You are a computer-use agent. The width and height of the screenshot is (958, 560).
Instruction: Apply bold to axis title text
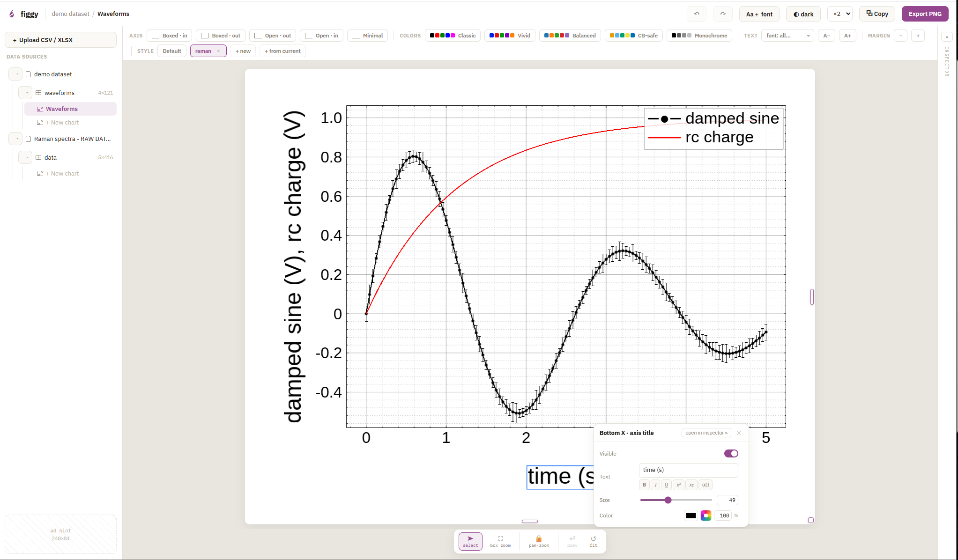pyautogui.click(x=644, y=485)
